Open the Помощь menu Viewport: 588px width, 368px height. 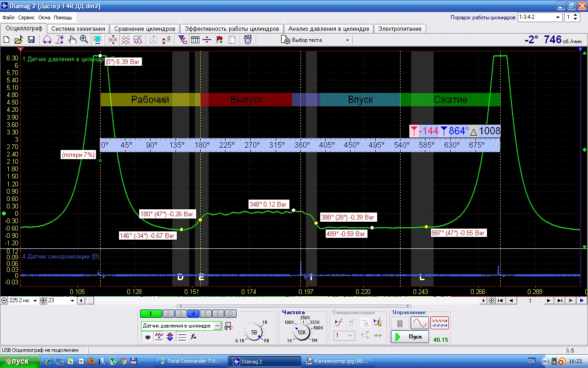(x=63, y=17)
